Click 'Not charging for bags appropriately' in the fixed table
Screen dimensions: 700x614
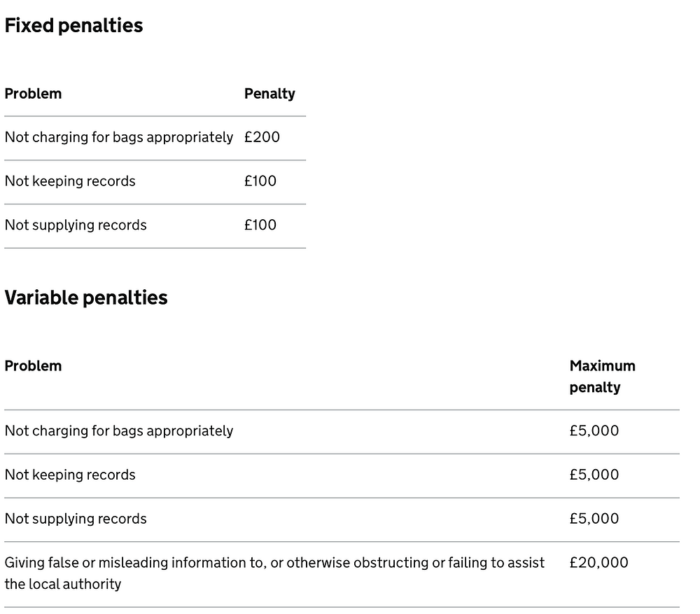pos(119,137)
